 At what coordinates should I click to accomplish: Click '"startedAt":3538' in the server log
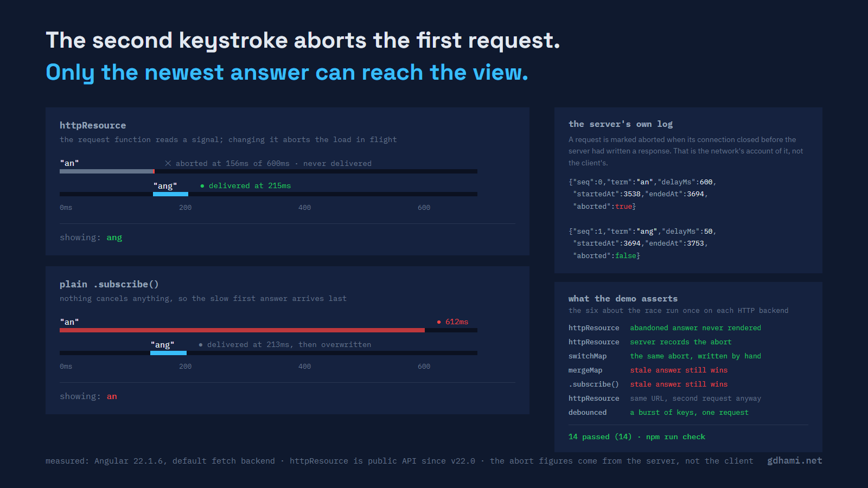[x=607, y=194]
